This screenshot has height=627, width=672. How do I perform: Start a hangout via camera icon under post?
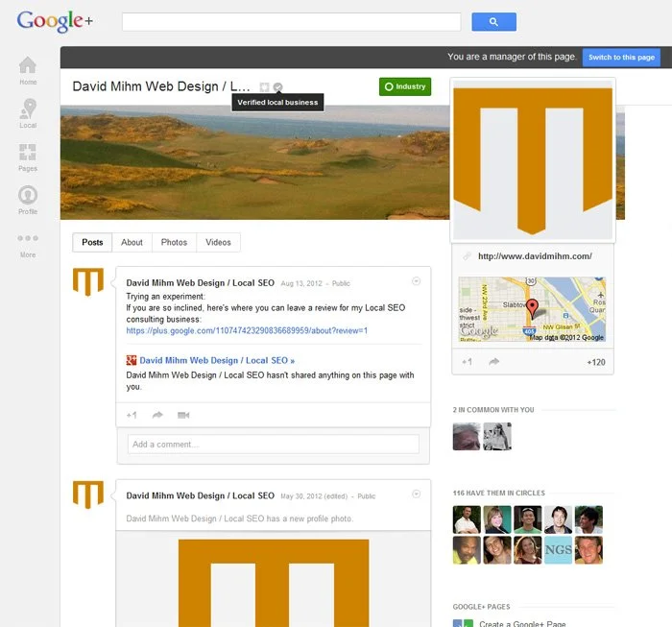[x=183, y=415]
